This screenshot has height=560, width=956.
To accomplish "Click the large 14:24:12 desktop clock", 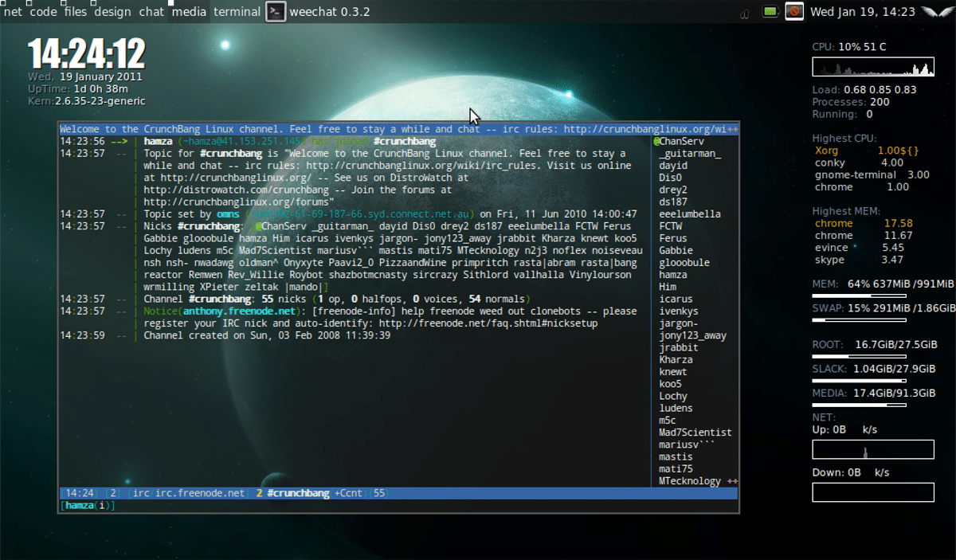I will point(87,53).
